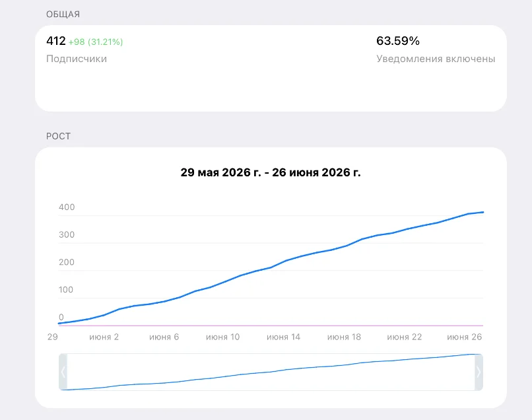Click the июня 6 axis label

tap(164, 337)
